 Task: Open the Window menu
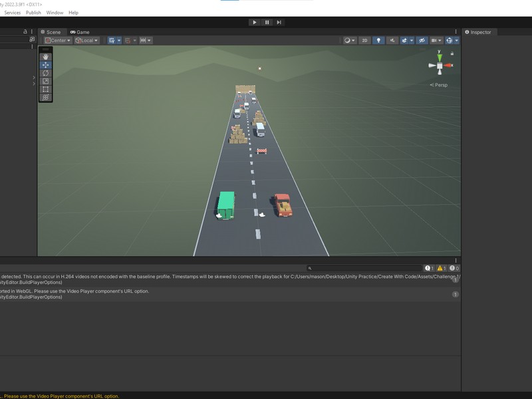click(55, 13)
